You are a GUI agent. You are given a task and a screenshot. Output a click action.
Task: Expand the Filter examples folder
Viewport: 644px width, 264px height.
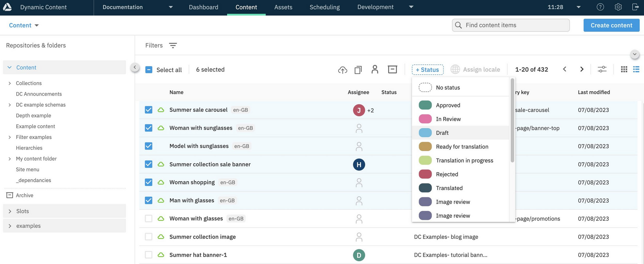tap(10, 137)
